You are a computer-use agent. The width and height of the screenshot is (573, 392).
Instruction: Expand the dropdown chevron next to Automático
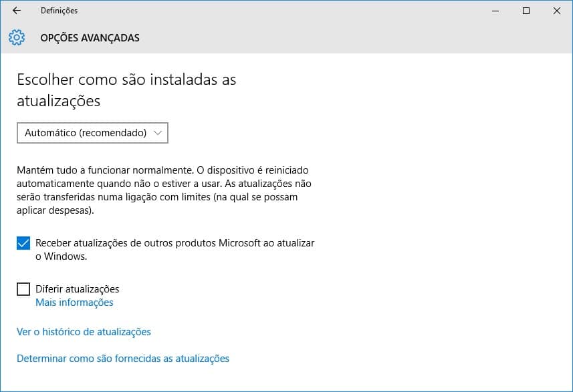click(158, 133)
